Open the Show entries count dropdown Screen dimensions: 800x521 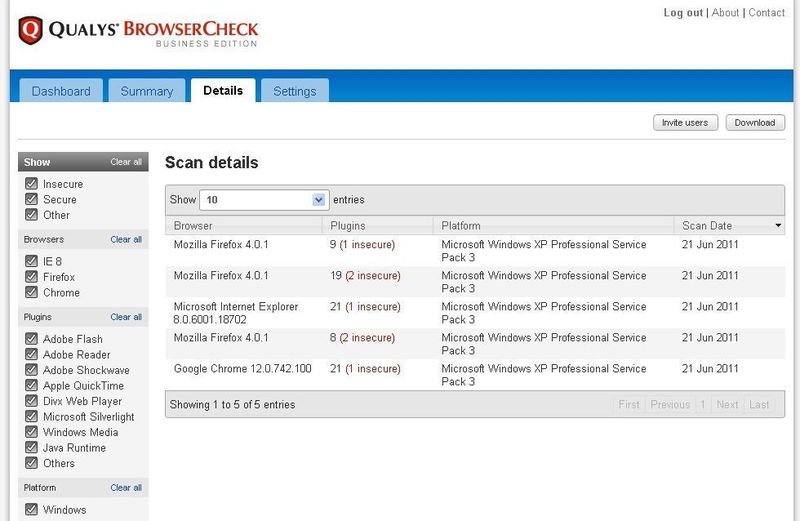click(264, 200)
